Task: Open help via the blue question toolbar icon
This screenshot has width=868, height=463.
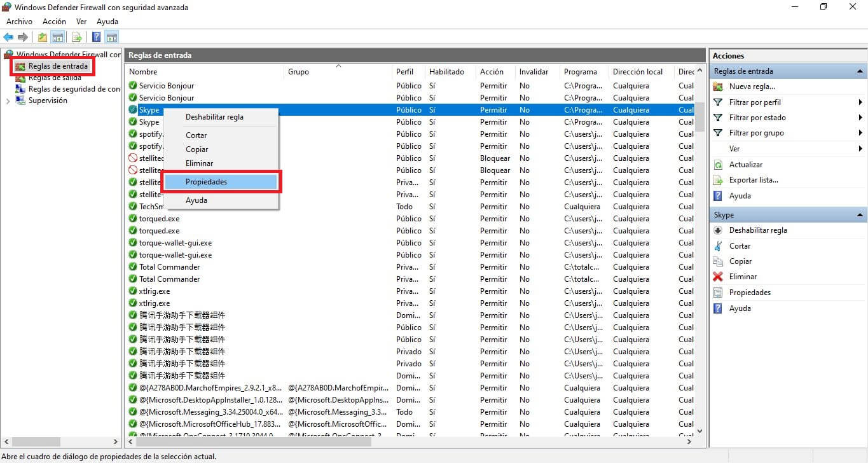Action: (97, 38)
